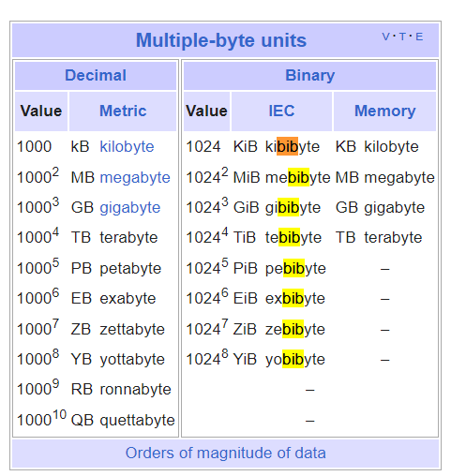451x476 pixels.
Task: Click the zebibyte IEC entry
Action: pyautogui.click(x=295, y=329)
